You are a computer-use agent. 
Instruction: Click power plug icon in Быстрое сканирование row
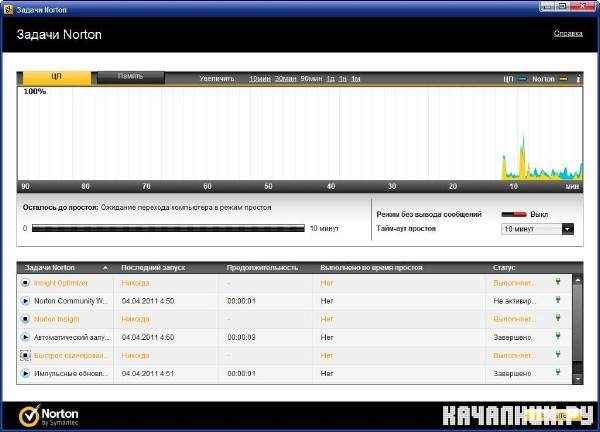558,354
